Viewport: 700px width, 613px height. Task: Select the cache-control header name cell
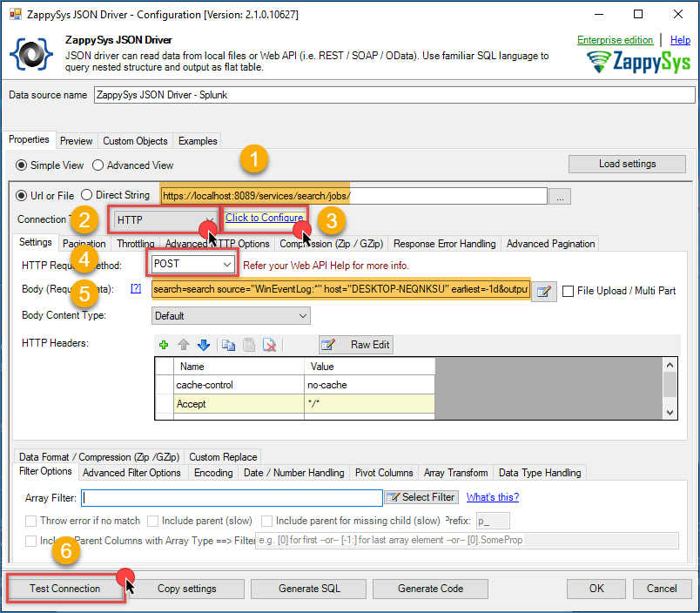pos(239,385)
